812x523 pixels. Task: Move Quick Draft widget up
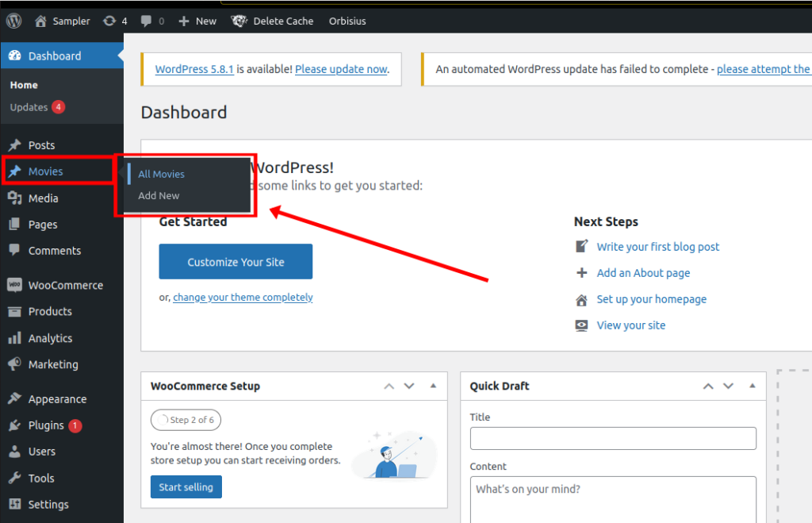click(x=708, y=386)
